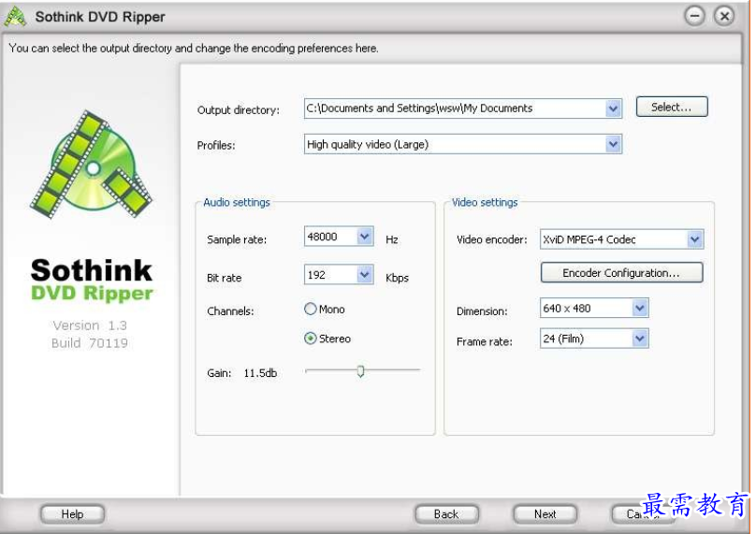
Task: Click the Video settings group label
Action: pos(485,202)
